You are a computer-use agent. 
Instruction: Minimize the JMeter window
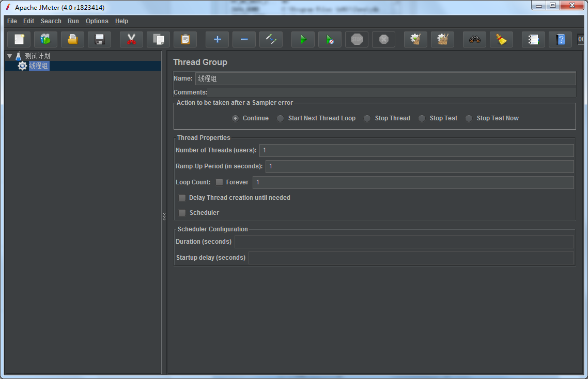point(539,6)
